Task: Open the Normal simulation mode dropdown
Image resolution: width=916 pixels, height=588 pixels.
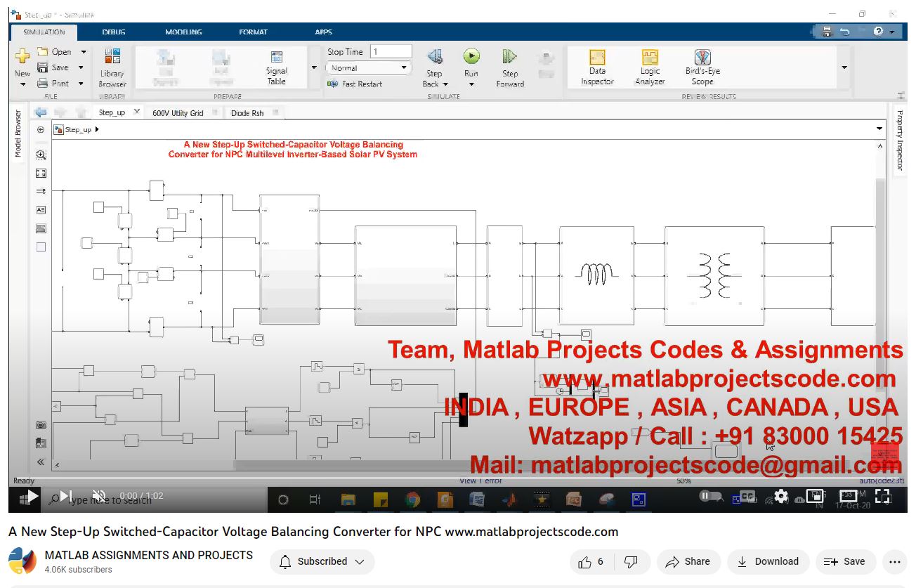Action: coord(369,68)
